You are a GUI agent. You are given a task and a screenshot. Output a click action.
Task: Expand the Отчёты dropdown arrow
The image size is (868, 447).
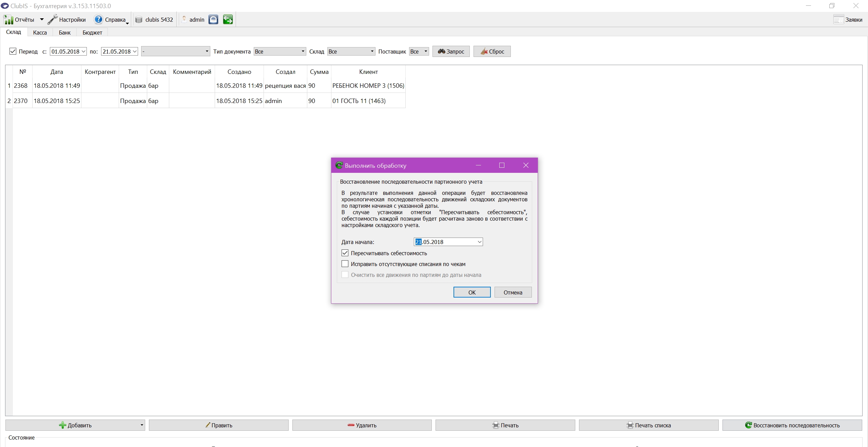click(42, 20)
